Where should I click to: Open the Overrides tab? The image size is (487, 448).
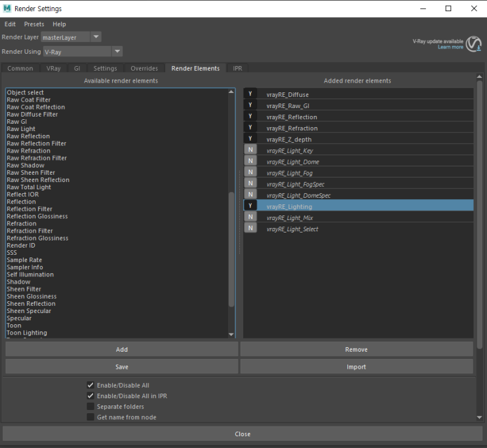[x=144, y=68]
